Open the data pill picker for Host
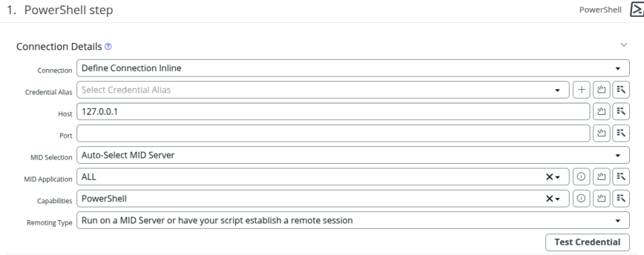Viewport: 644px width, 255px height. [x=621, y=111]
